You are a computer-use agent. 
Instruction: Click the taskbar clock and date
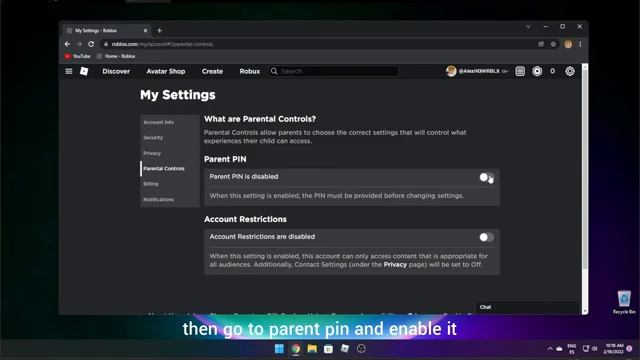tap(613, 349)
